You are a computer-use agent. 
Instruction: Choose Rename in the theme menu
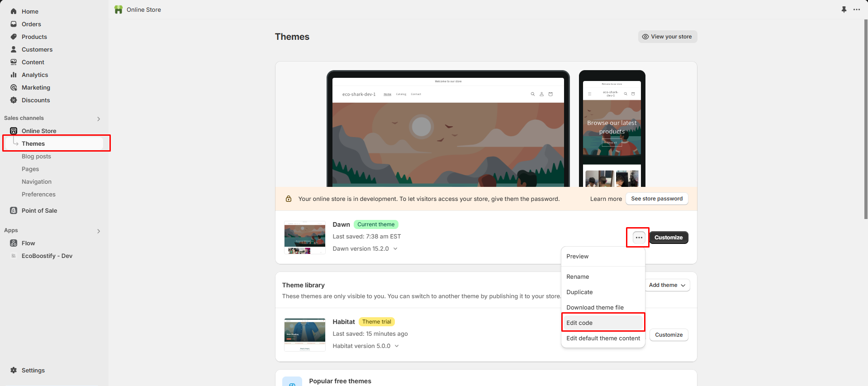click(603, 276)
